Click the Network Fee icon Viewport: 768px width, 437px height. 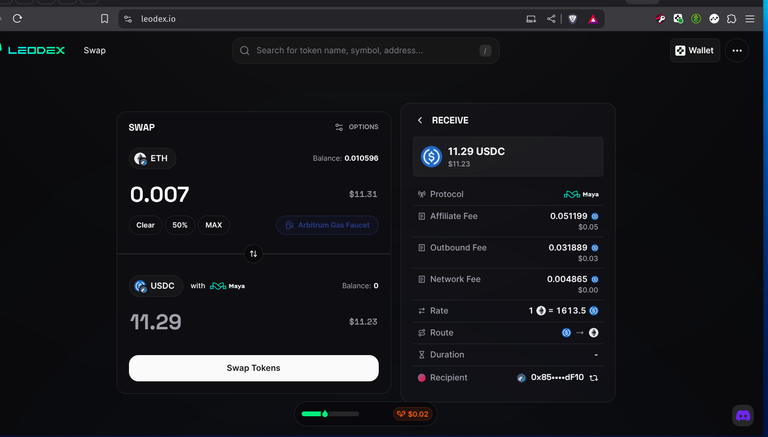point(421,279)
